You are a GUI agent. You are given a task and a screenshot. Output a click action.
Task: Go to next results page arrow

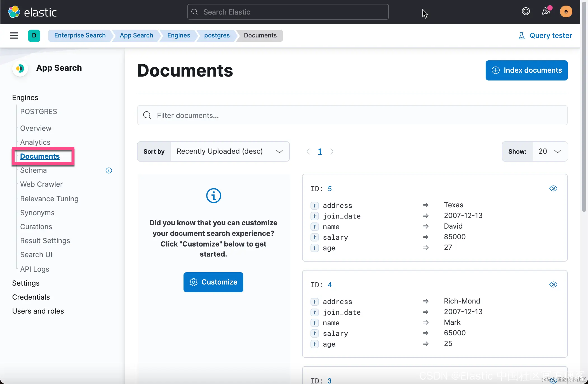331,151
